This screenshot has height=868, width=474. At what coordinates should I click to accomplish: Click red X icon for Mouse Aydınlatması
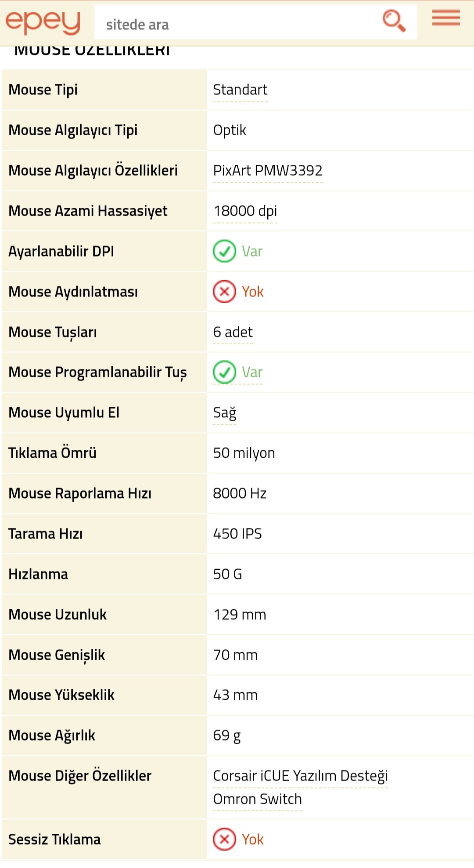224,292
